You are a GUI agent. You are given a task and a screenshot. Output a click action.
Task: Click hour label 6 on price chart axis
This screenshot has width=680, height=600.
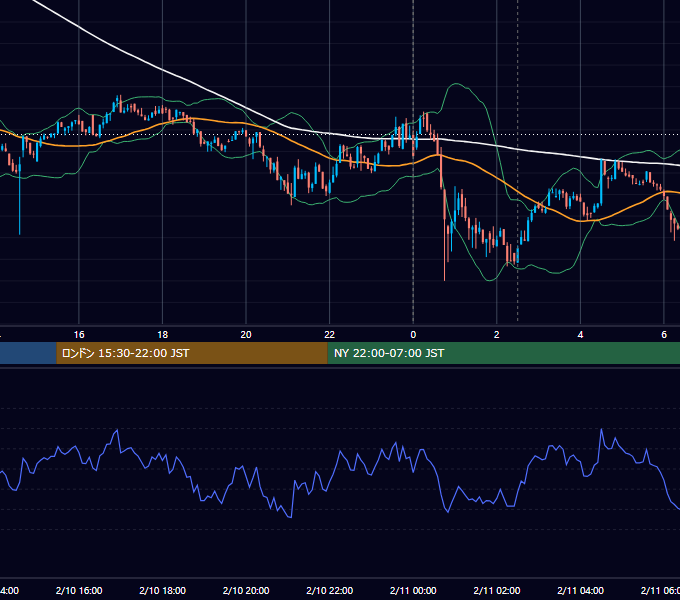[x=664, y=335]
